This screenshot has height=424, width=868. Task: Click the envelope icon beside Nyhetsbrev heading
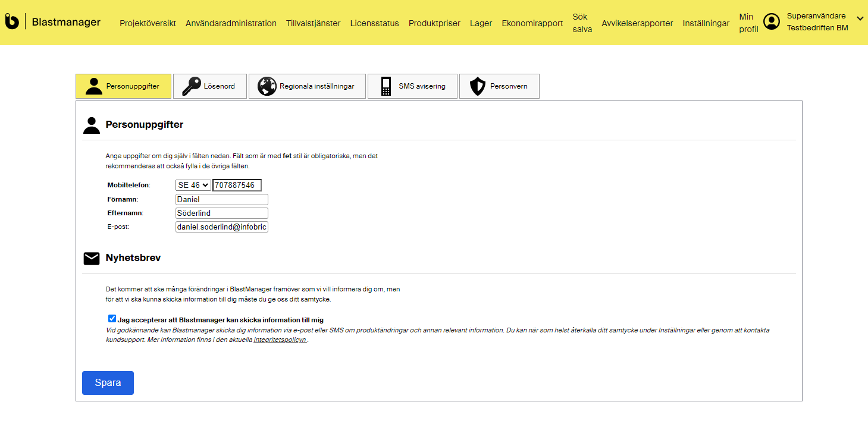92,258
